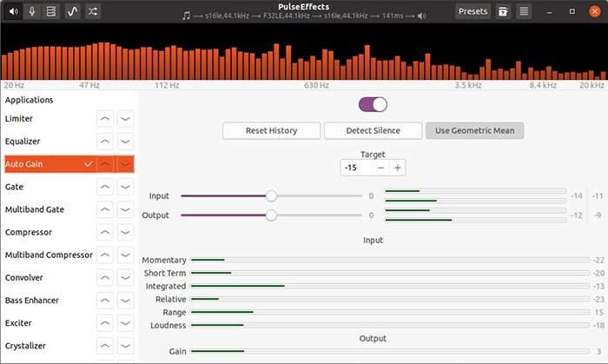Click the '141ms' latency text
The image size is (608, 364).
tap(393, 16)
